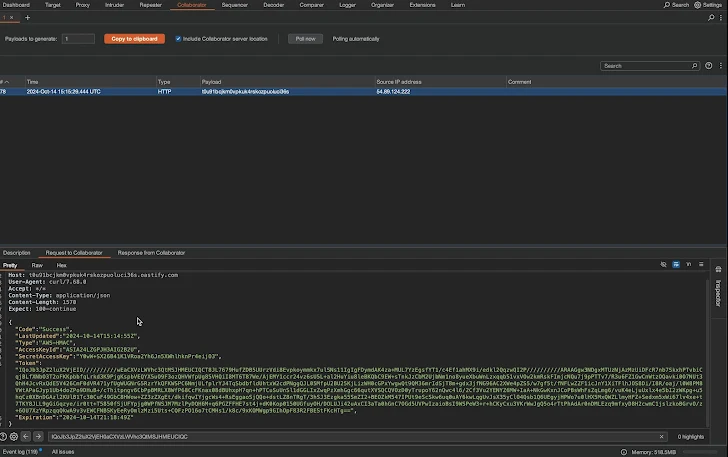Image resolution: width=728 pixels, height=457 pixels.
Task: Switch message view to Raw
Action: click(37, 265)
